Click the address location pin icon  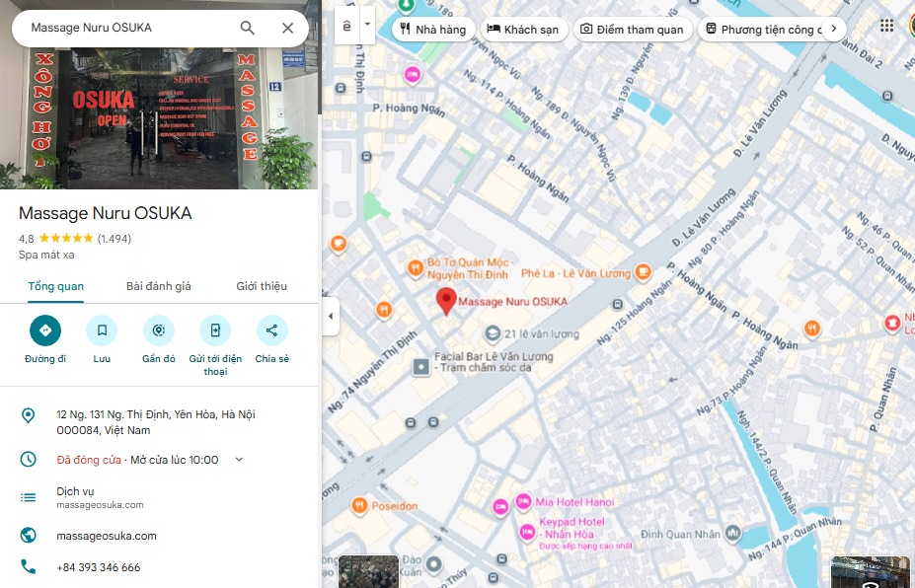[28, 415]
